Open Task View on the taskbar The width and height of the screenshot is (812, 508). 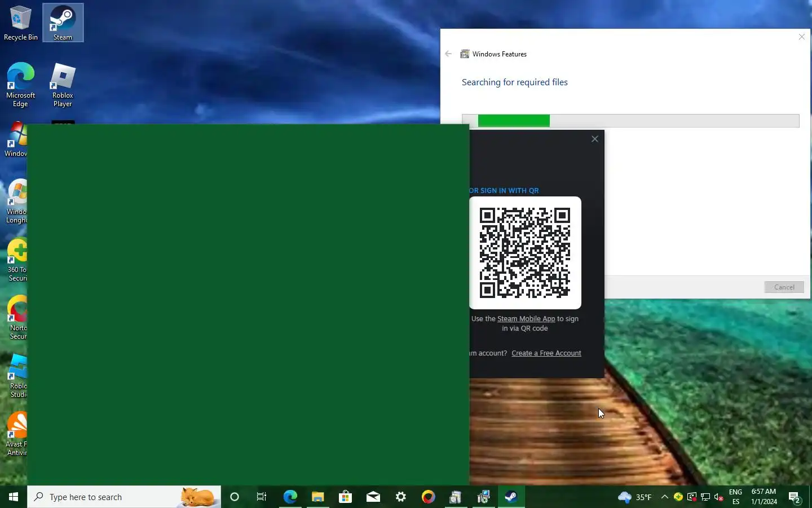pyautogui.click(x=262, y=497)
